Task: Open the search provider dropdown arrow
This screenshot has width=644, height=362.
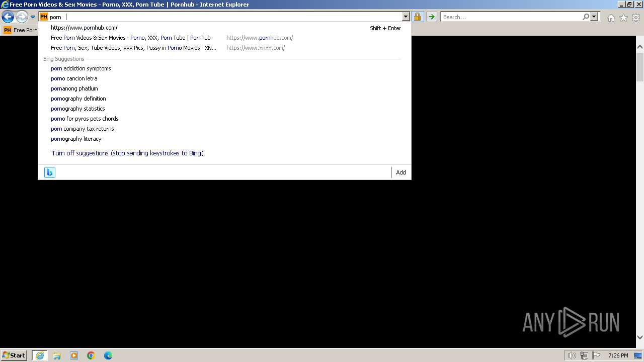Action: 594,17
